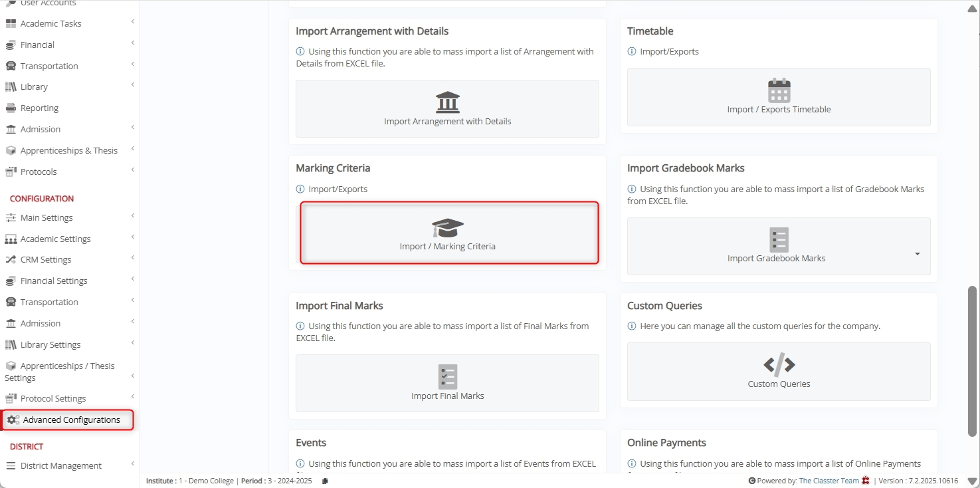This screenshot has width=980, height=488.
Task: Click the Import Final Marks button label
Action: point(447,396)
